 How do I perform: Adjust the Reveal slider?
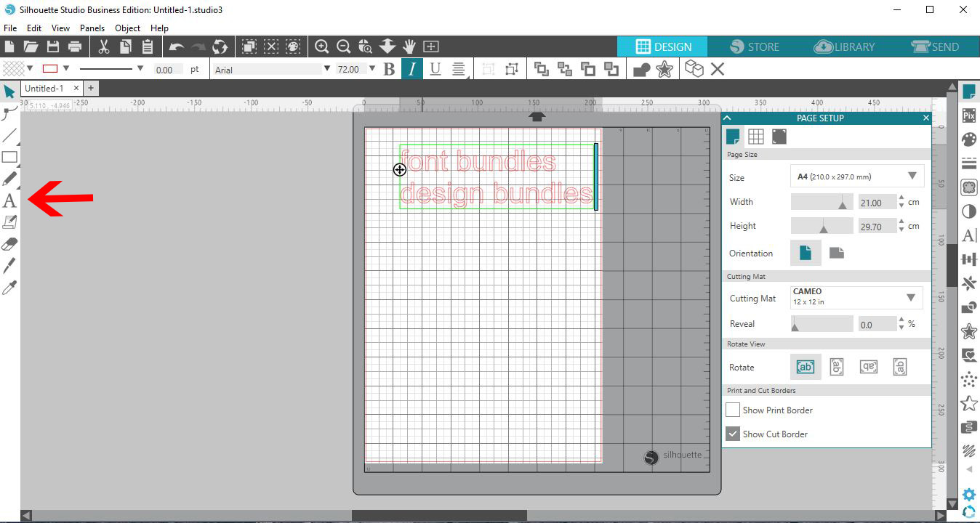[x=822, y=324]
